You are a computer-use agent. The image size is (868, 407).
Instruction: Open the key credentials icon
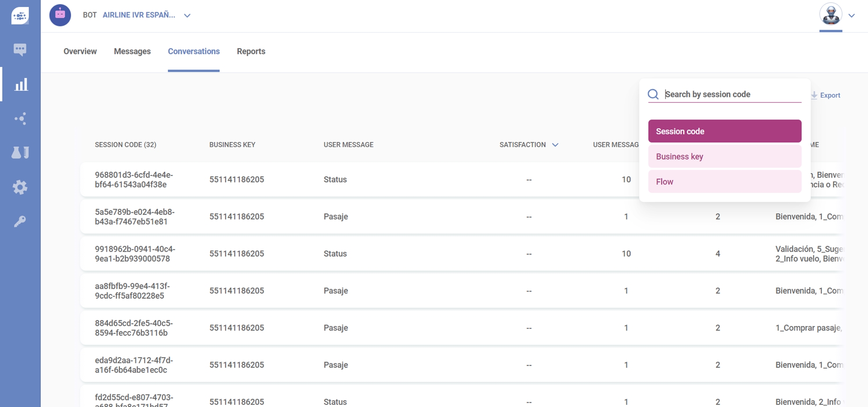[x=20, y=221]
